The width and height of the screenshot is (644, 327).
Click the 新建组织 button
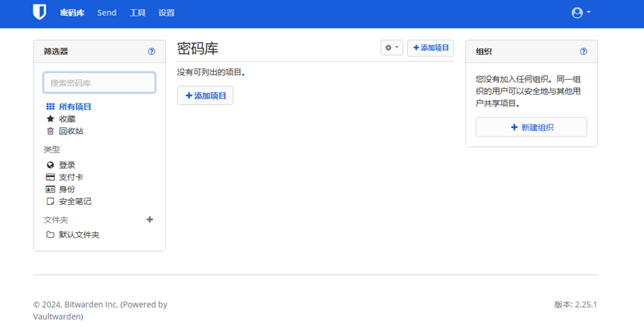coord(532,127)
